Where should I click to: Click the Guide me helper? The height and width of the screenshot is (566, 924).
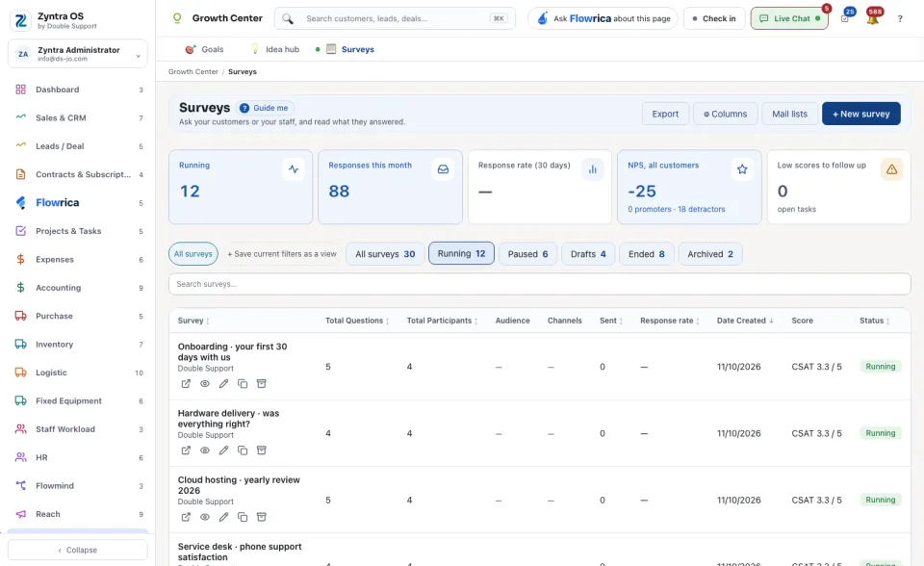pos(266,108)
